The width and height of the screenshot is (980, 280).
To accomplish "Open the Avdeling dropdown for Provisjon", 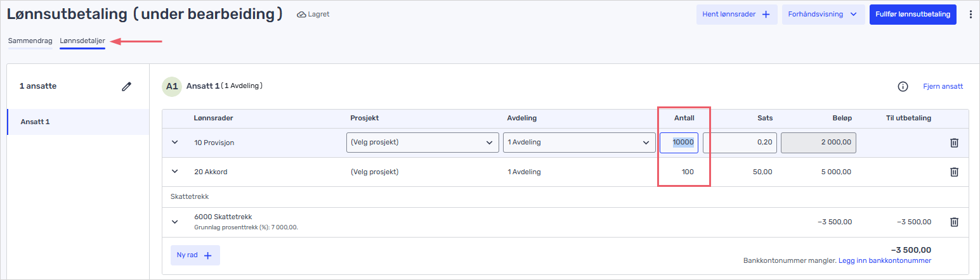I will (578, 143).
